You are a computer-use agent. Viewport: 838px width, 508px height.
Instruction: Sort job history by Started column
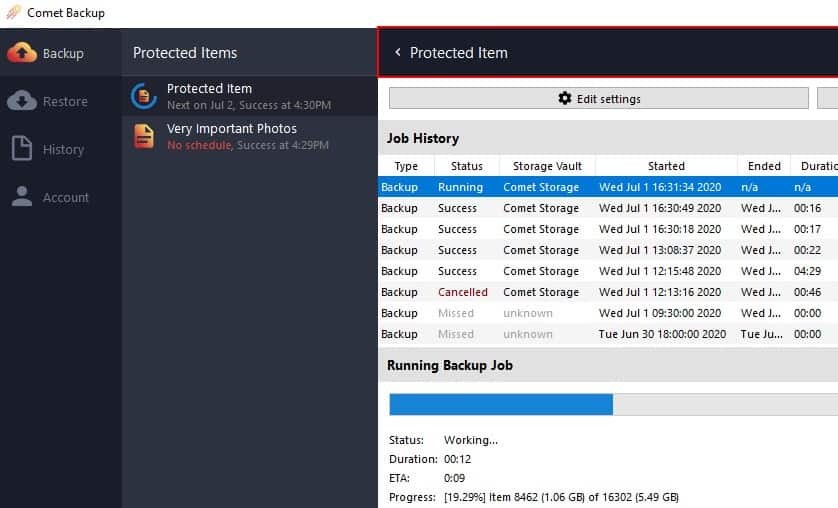(666, 166)
